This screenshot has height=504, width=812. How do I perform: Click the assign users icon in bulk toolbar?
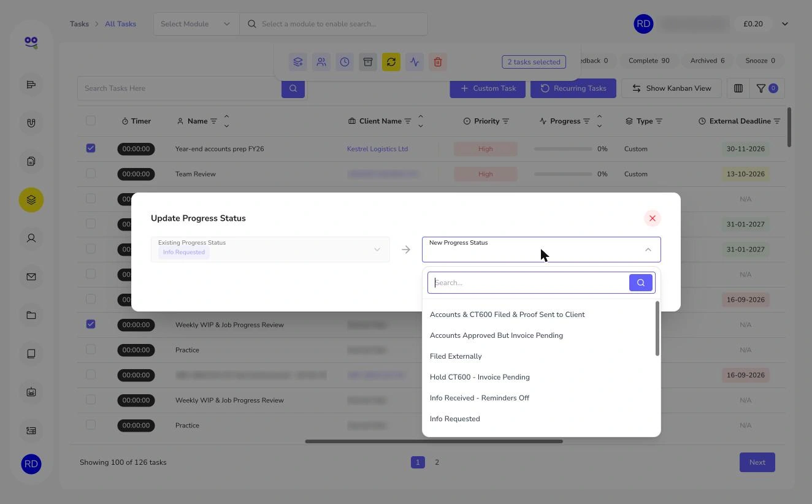pyautogui.click(x=321, y=62)
